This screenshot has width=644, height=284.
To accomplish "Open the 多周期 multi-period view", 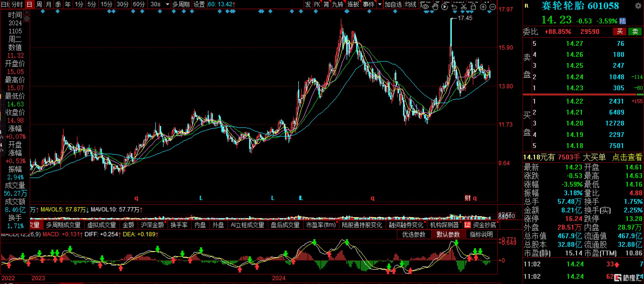I will pos(181,4).
